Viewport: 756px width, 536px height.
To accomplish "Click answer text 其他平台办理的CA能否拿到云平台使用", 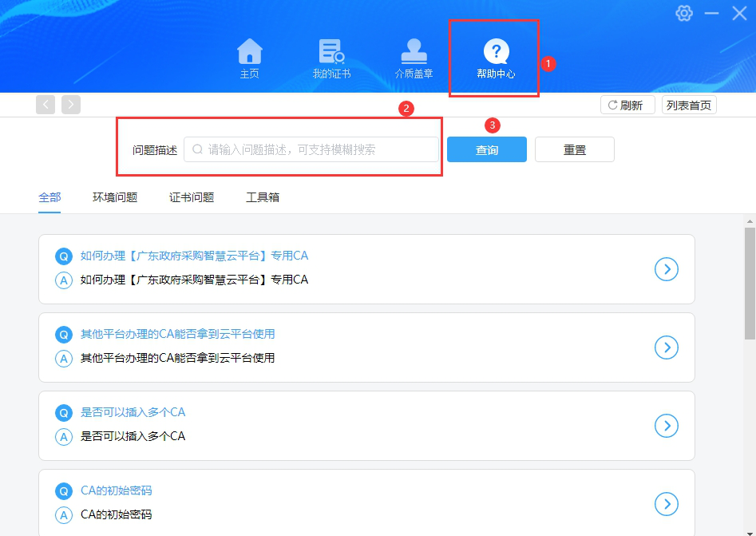I will tap(177, 358).
